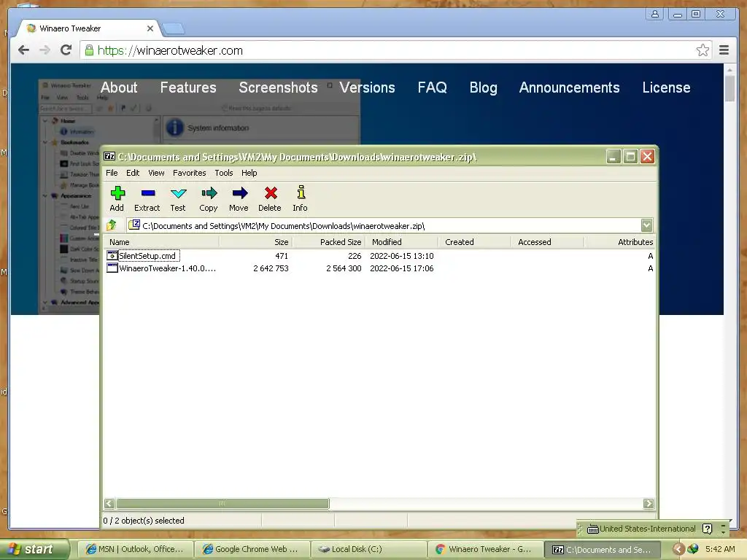Click the Chrome back arrow

[23, 50]
